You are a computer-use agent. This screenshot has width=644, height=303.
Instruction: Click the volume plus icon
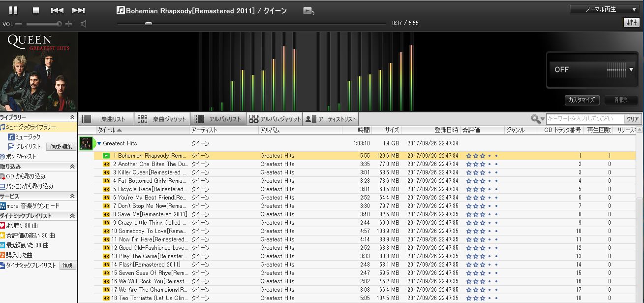(69, 24)
